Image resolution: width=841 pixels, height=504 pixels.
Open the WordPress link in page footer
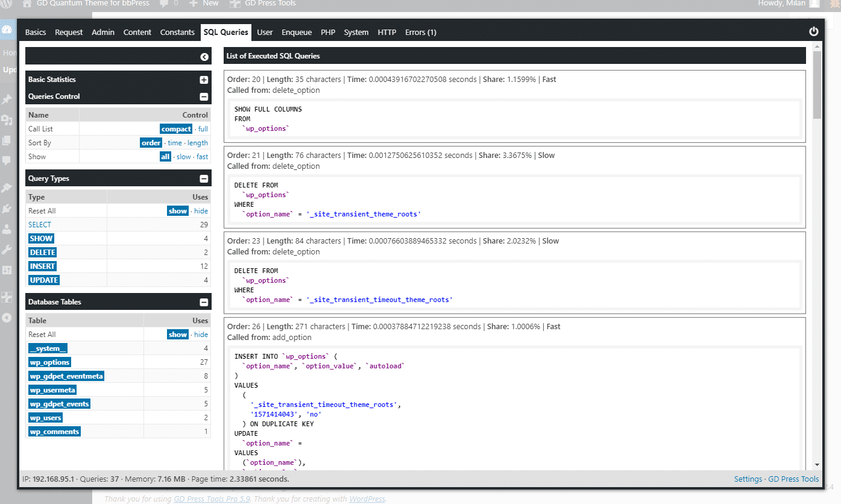366,499
